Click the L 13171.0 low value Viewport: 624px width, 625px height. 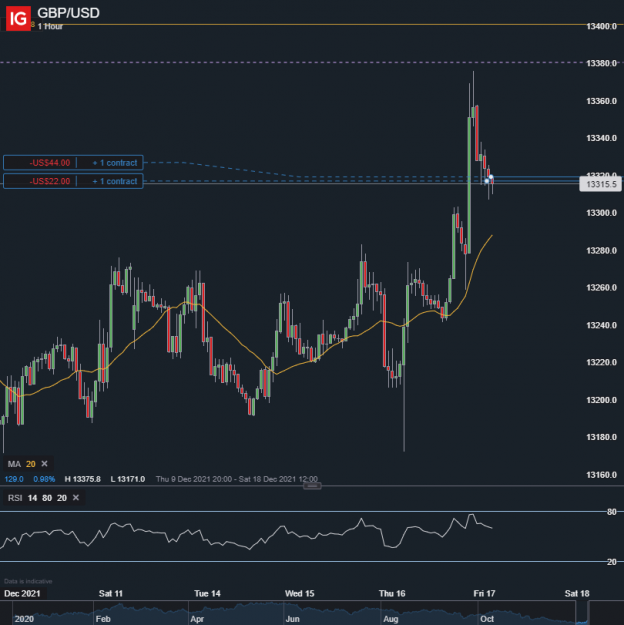tap(128, 479)
